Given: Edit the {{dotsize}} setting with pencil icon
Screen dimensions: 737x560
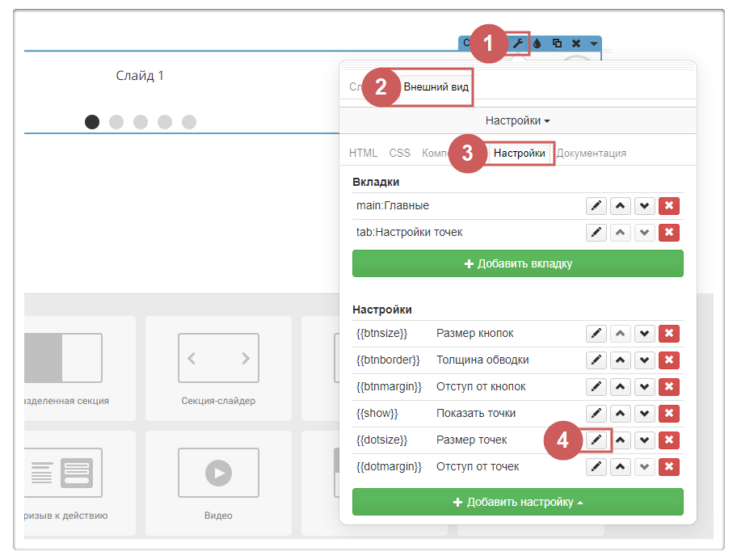Looking at the screenshot, I should 596,440.
